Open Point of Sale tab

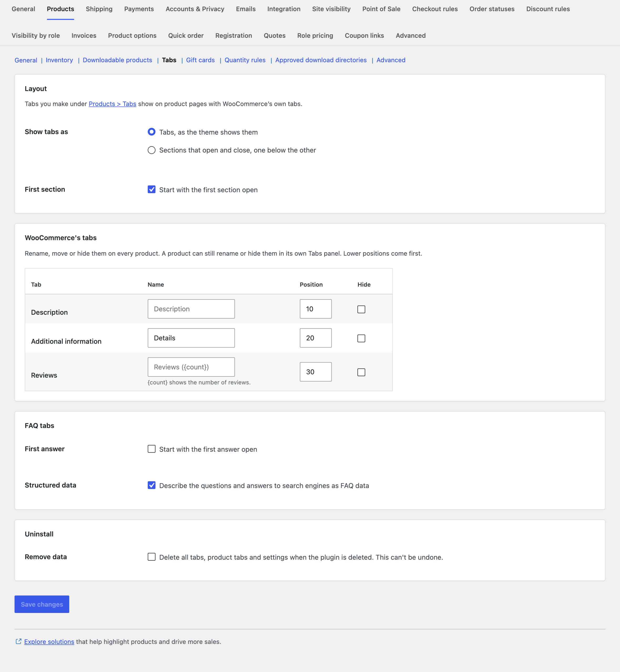pos(381,9)
